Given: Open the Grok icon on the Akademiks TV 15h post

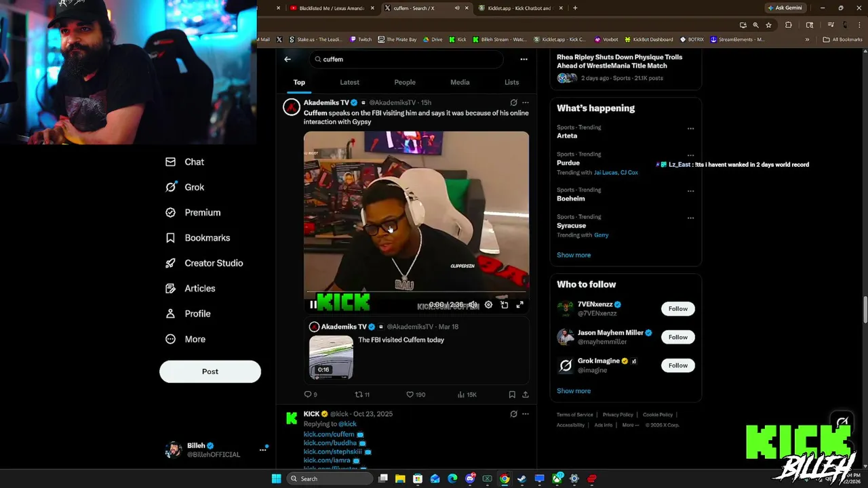Looking at the screenshot, I should coord(513,102).
